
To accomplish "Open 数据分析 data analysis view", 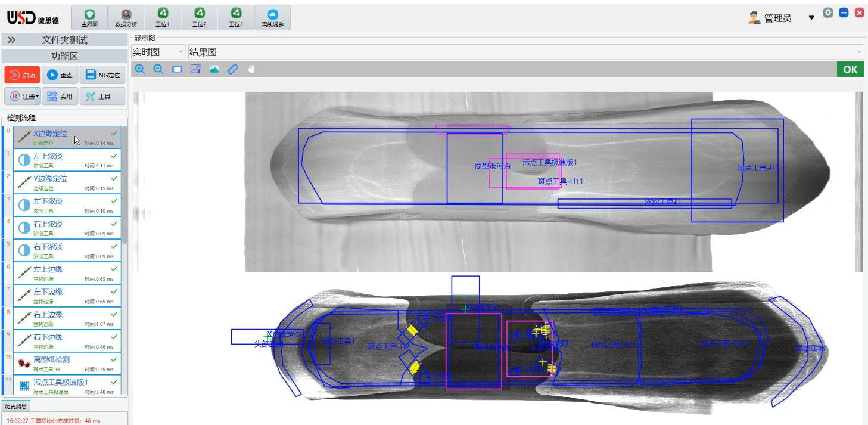I will [126, 18].
